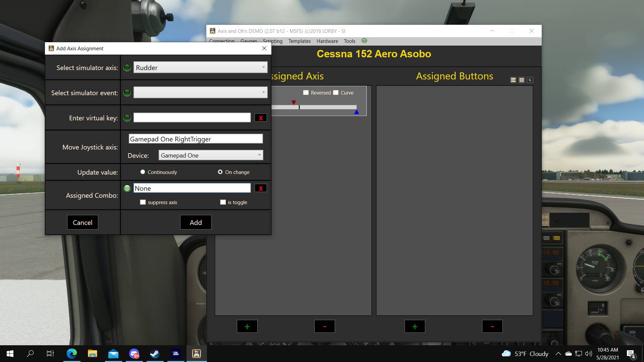Click Cessna 152 Aero Asobo title

coord(374,54)
